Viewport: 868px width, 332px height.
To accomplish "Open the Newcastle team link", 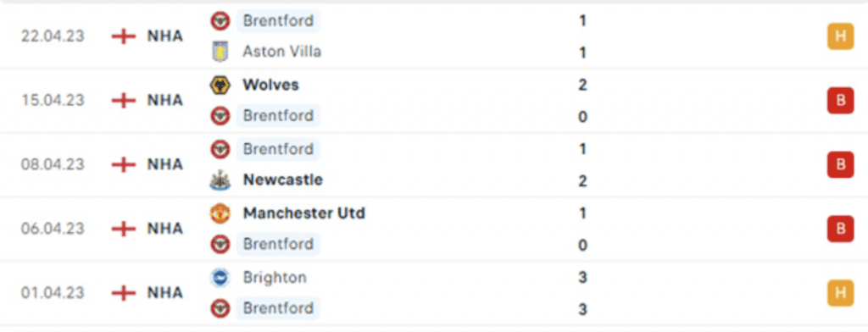I will coord(283,180).
